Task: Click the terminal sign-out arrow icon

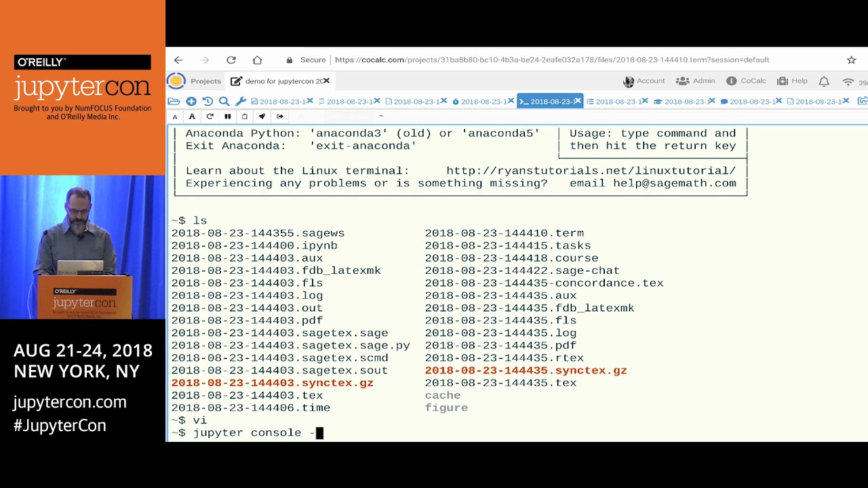Action: [x=279, y=117]
